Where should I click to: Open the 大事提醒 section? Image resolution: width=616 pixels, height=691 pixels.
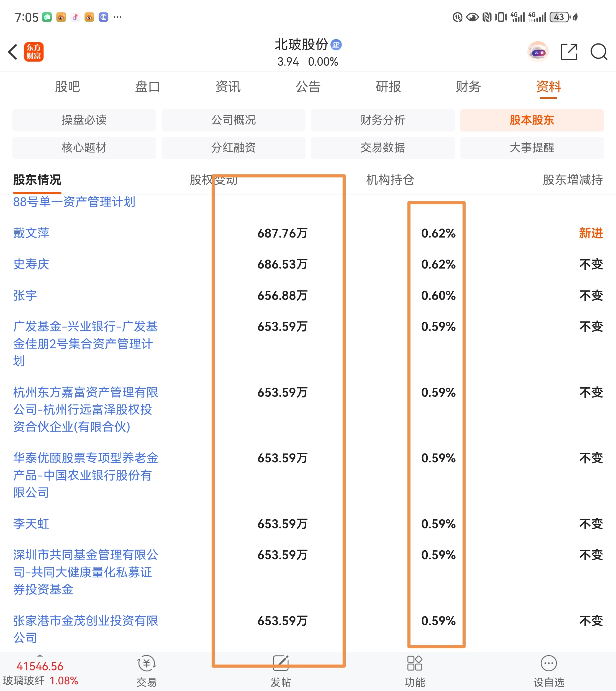tap(532, 148)
